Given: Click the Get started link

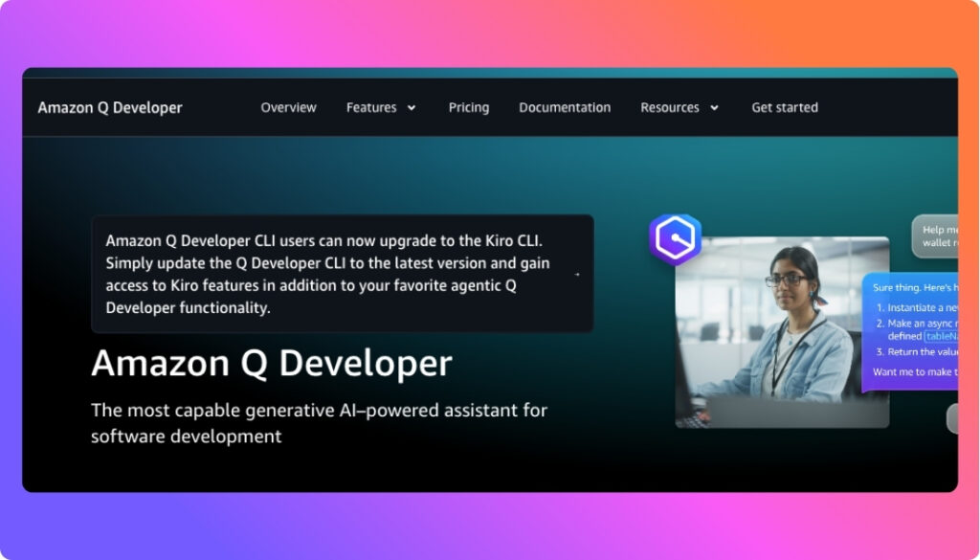Looking at the screenshot, I should pos(785,107).
